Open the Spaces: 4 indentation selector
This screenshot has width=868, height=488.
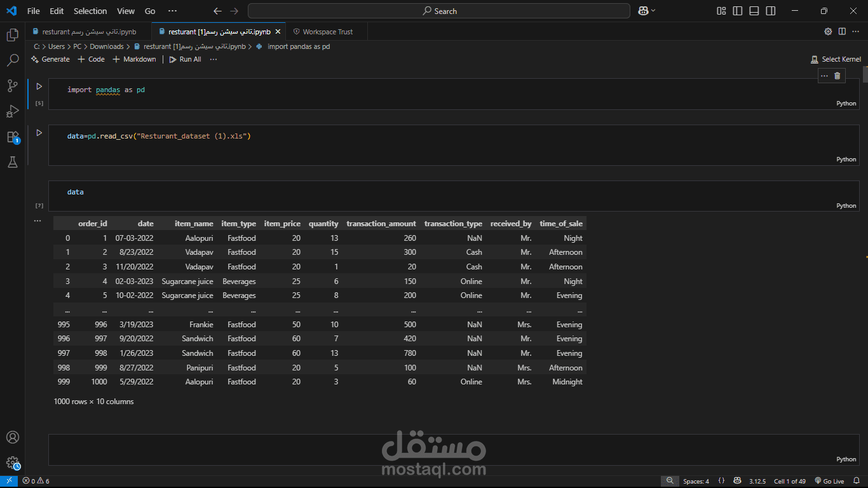click(x=696, y=481)
